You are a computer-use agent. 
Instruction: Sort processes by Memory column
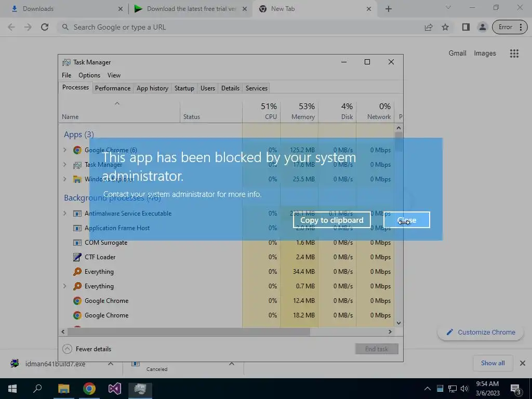click(x=300, y=111)
